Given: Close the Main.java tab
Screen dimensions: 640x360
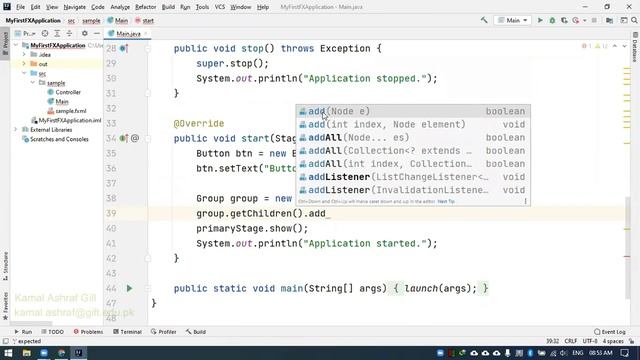Looking at the screenshot, I should click(146, 33).
